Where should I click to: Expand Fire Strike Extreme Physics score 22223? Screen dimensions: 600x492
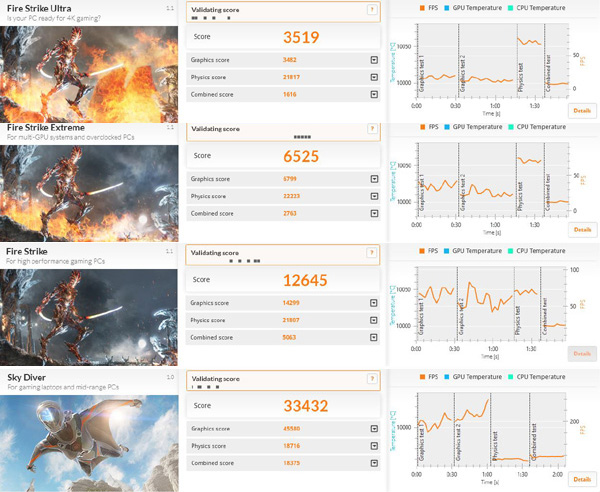[x=374, y=196]
